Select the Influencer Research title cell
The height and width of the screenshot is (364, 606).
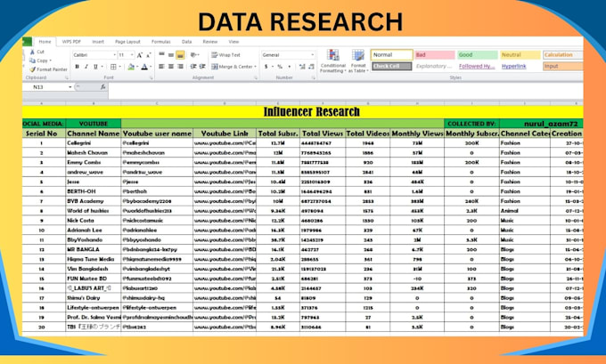point(303,112)
